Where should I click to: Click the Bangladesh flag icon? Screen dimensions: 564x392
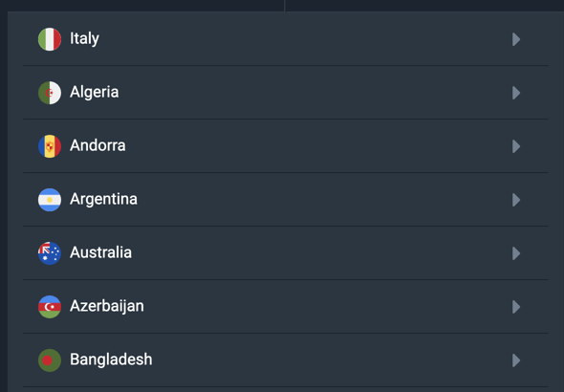pos(50,360)
